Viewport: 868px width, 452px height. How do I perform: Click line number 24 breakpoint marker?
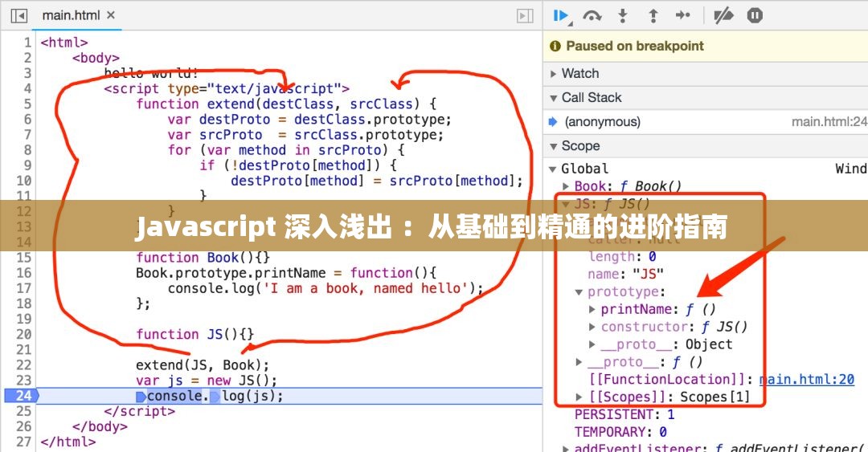(23, 396)
